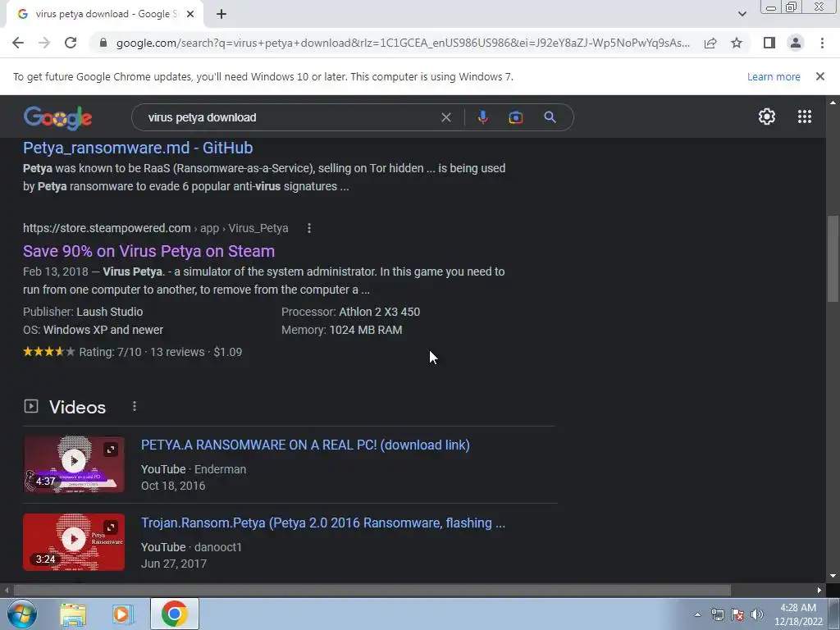
Task: Share this page icon in address bar
Action: coord(710,43)
